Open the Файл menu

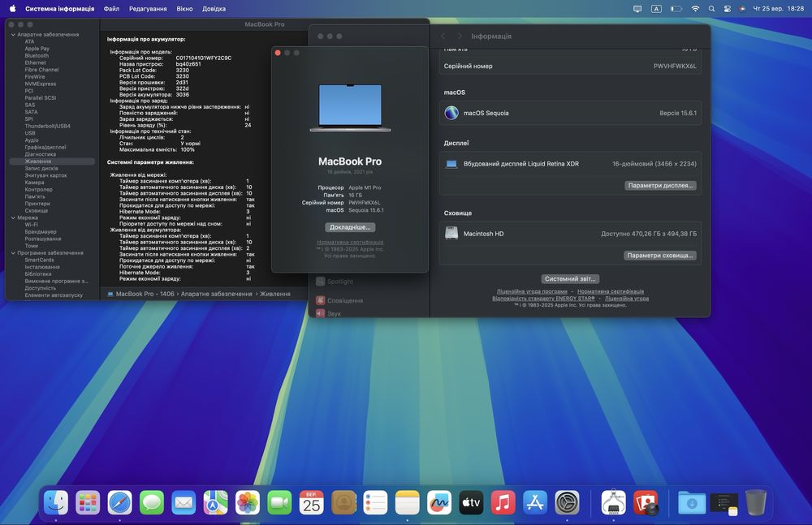[x=111, y=8]
